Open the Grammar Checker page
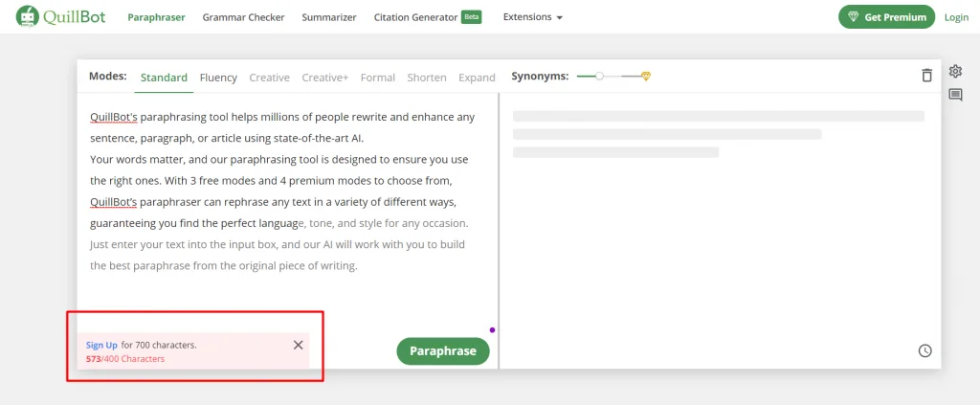The image size is (980, 405). pos(243,17)
